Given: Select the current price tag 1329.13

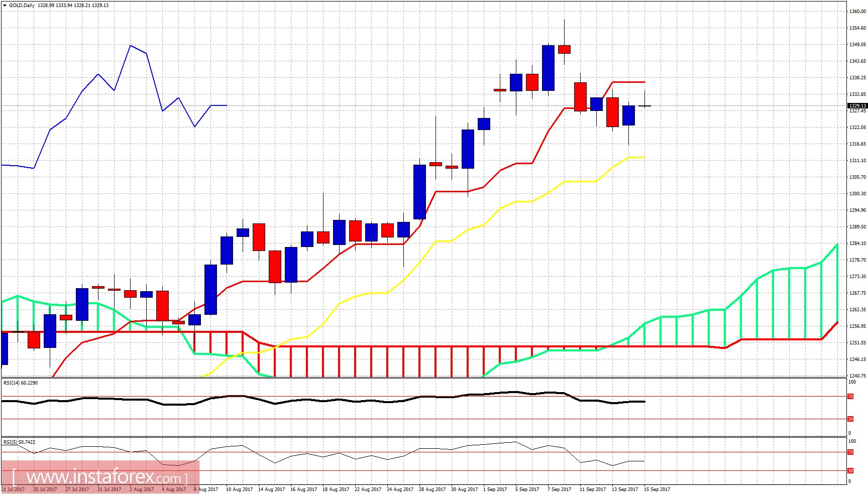Looking at the screenshot, I should click(x=858, y=106).
